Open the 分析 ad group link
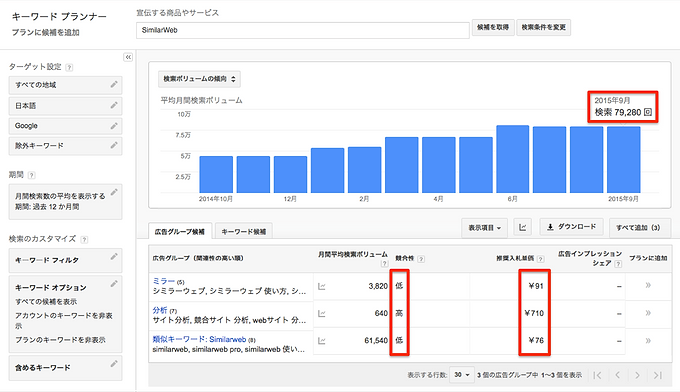680x392 pixels. [160, 310]
